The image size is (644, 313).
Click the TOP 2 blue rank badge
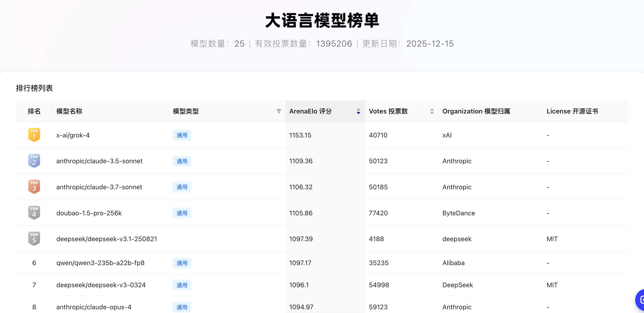pyautogui.click(x=34, y=161)
